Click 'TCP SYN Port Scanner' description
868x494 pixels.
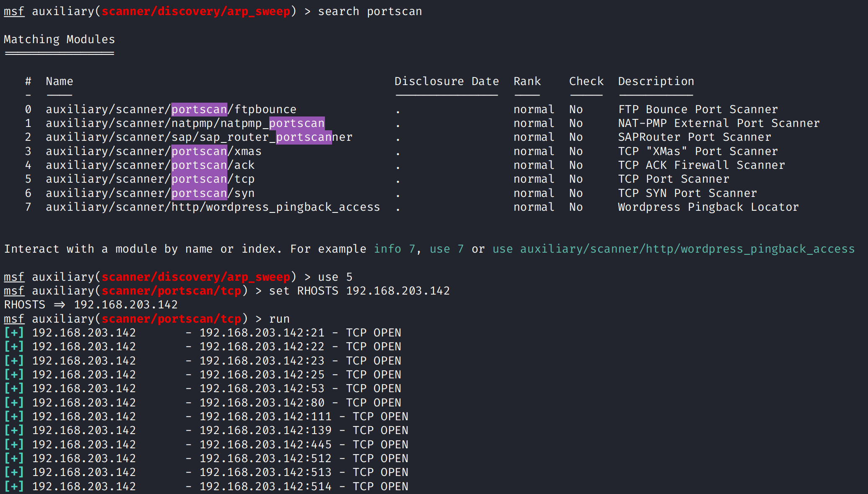point(687,193)
